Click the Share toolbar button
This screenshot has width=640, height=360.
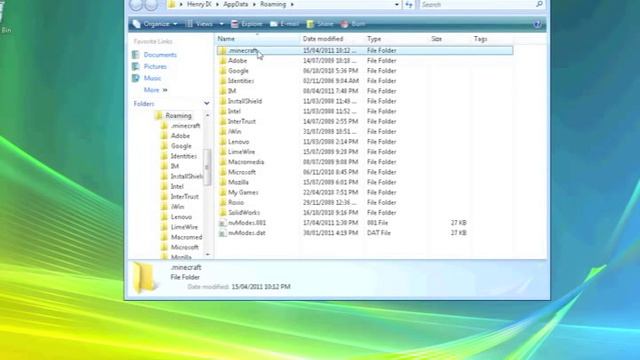320,24
